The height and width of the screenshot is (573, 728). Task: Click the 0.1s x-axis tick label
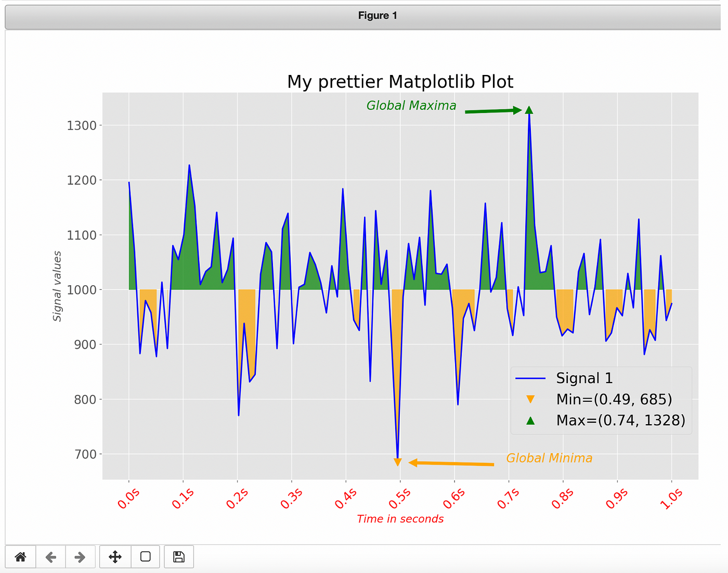183,498
